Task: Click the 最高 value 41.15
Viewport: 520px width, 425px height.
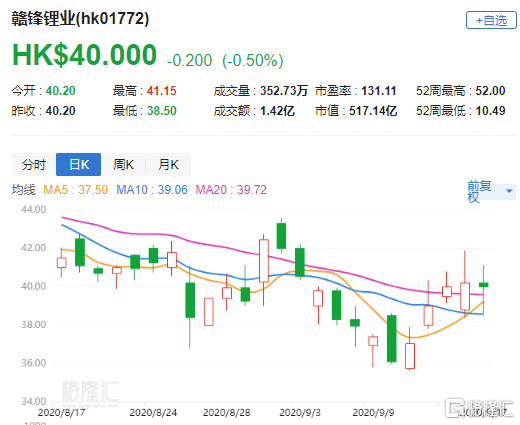Action: [x=162, y=91]
